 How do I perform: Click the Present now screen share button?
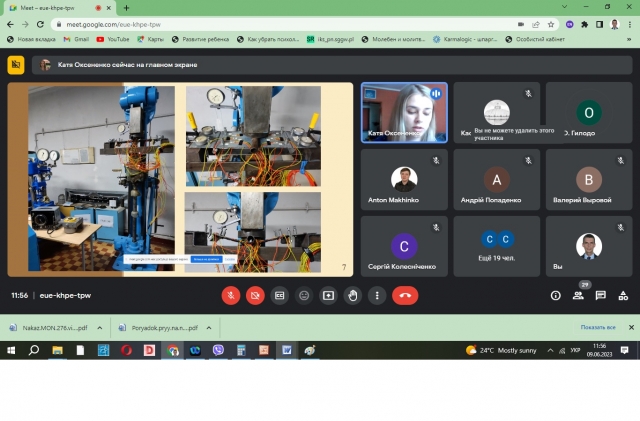(329, 295)
